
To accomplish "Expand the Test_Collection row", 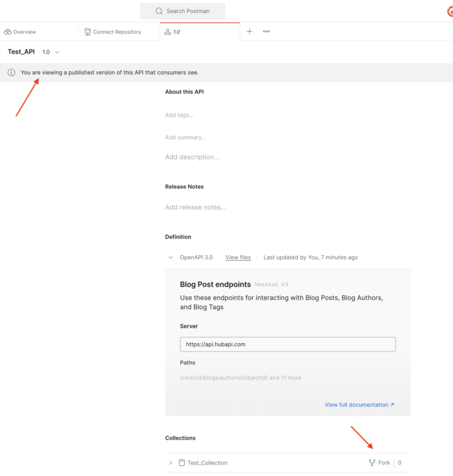I will [170, 462].
